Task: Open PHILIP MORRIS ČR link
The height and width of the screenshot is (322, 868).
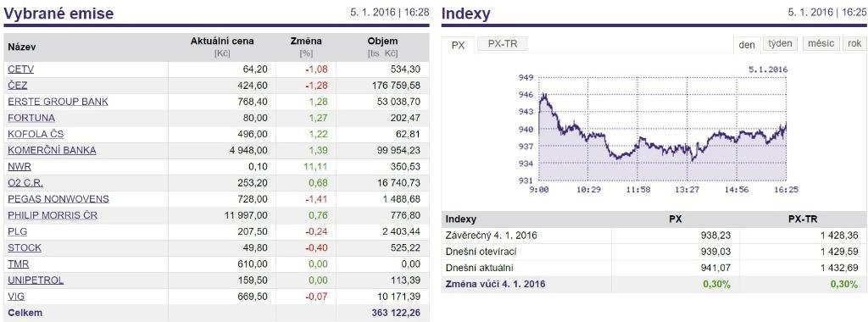Action: [x=53, y=215]
